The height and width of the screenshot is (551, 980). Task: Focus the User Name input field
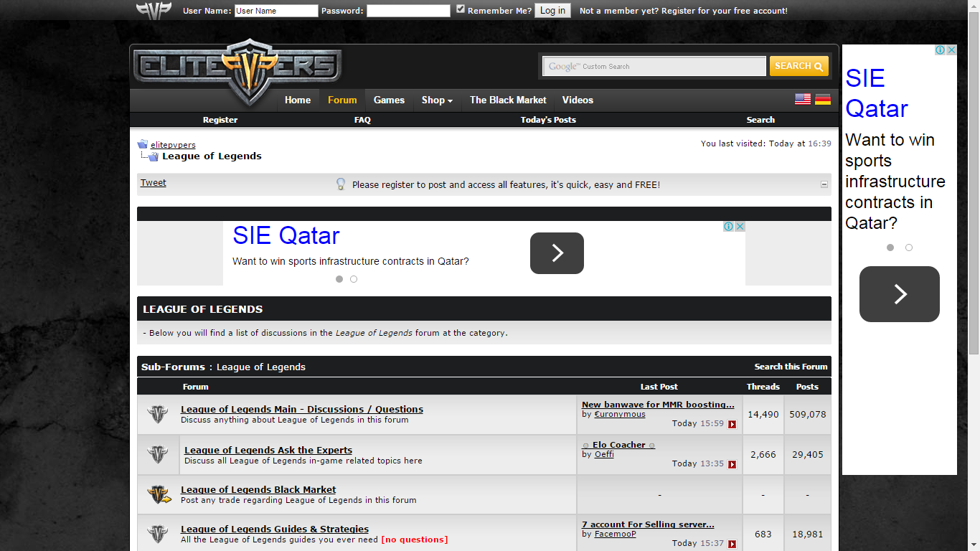276,11
